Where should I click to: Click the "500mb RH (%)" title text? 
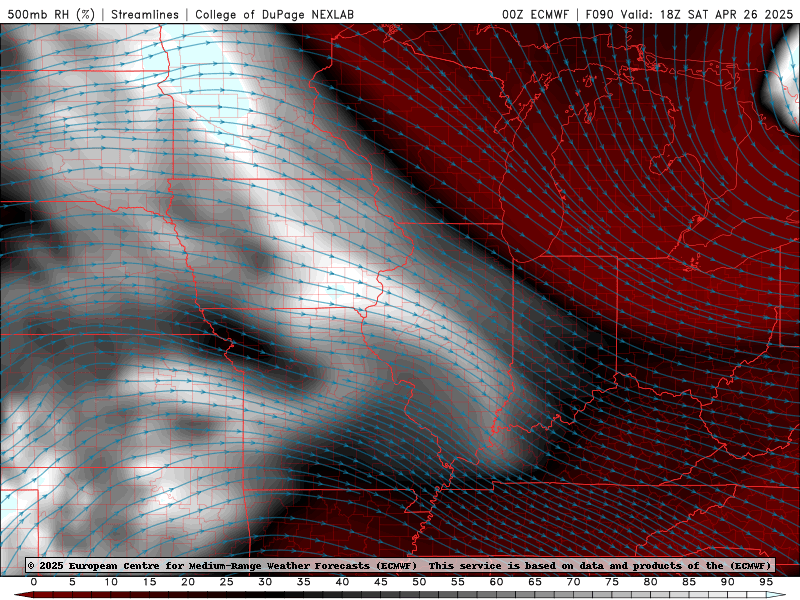51,14
